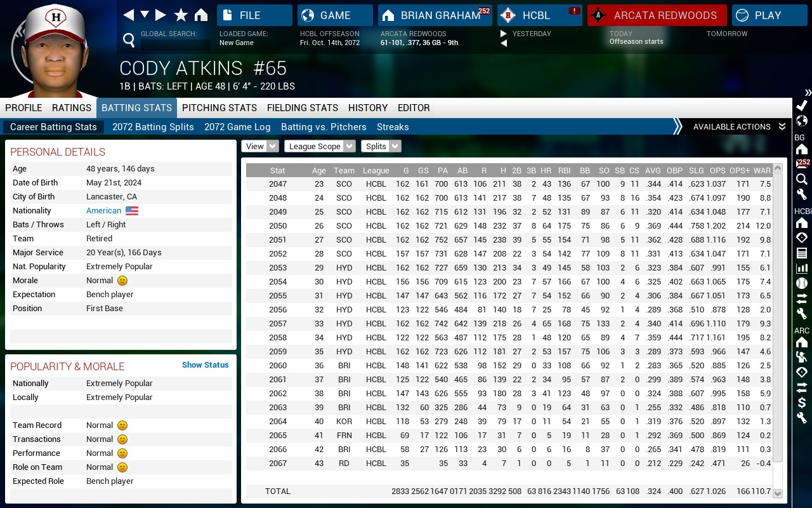Click the BG section home icon
The height and width of the screenshot is (508, 812).
coord(802,149)
